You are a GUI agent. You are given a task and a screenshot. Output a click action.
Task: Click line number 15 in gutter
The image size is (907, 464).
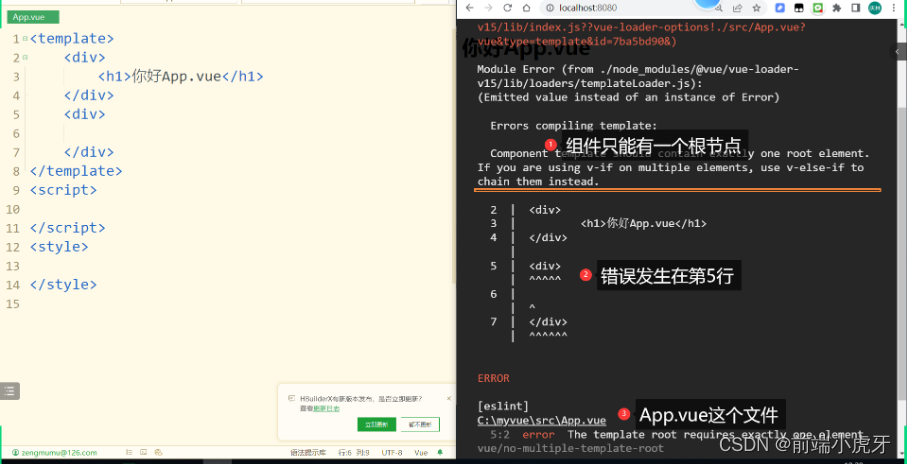[13, 304]
